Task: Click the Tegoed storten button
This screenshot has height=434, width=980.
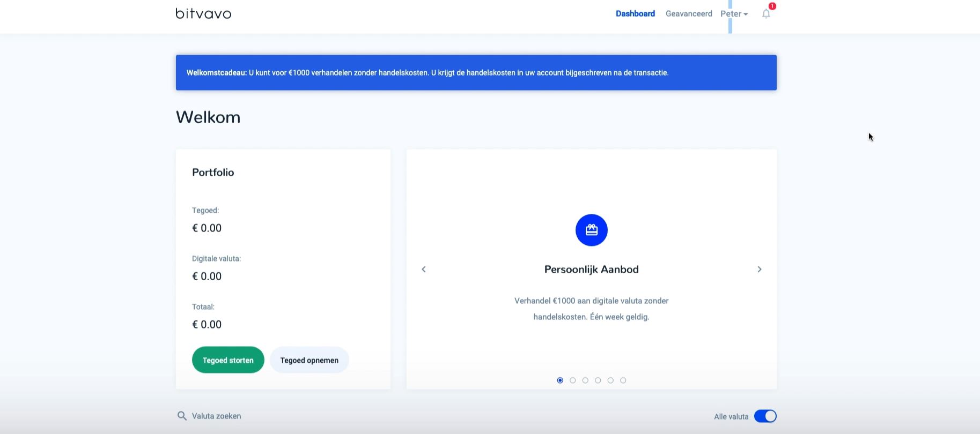Action: (x=228, y=360)
